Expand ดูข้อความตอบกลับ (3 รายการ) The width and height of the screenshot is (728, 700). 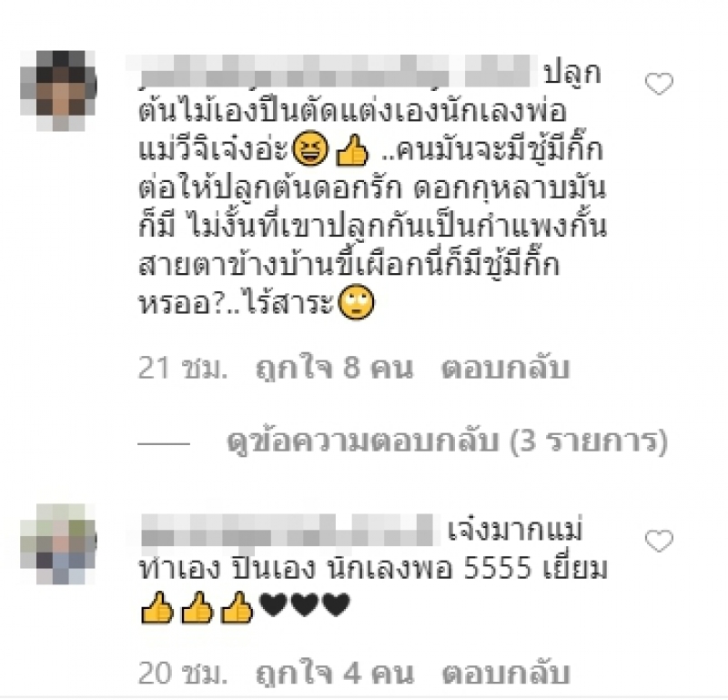[448, 441]
